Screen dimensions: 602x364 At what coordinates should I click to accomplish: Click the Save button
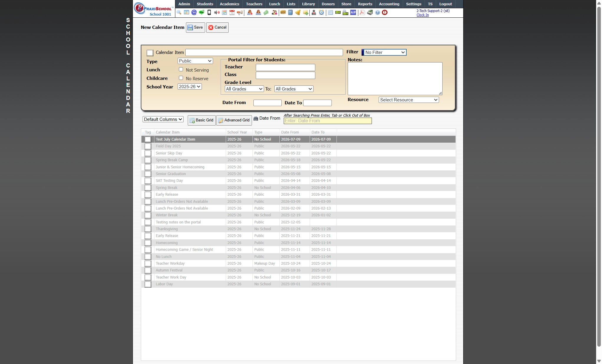195,27
